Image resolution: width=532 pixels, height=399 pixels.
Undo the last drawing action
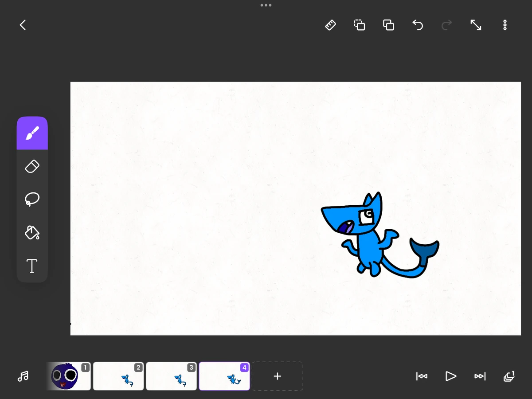(x=418, y=25)
